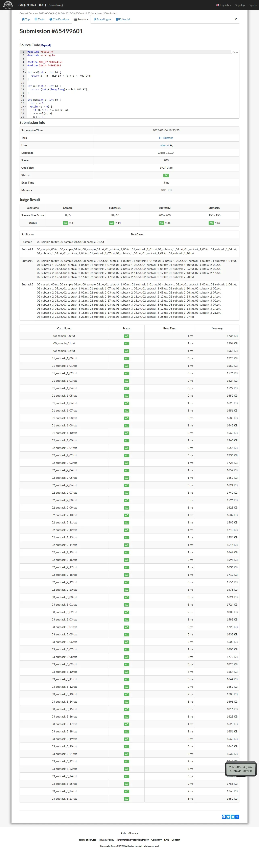Click the AC badge in the Sample column

(x=65, y=223)
